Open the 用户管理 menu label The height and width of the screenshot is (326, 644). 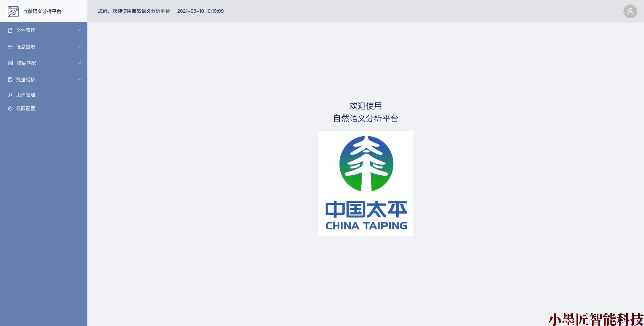click(x=26, y=95)
